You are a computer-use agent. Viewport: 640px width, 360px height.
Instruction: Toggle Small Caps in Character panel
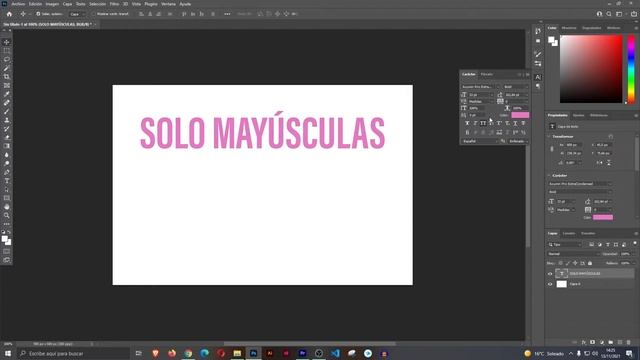491,123
